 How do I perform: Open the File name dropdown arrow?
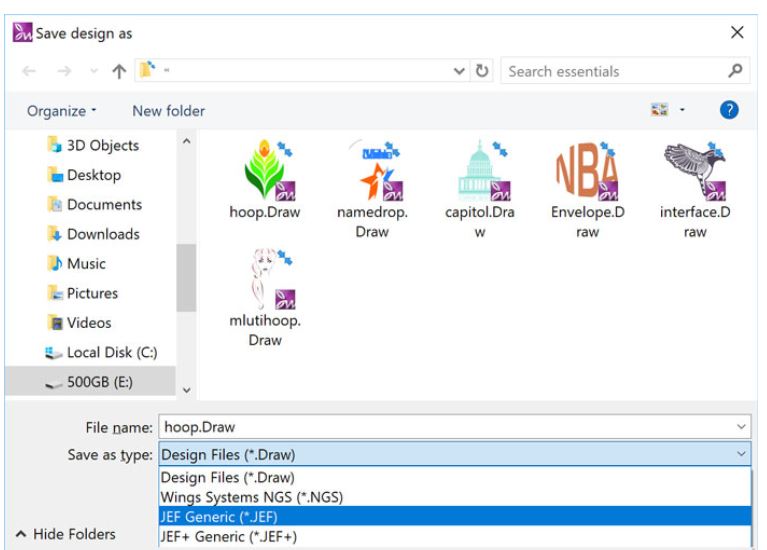tap(741, 427)
